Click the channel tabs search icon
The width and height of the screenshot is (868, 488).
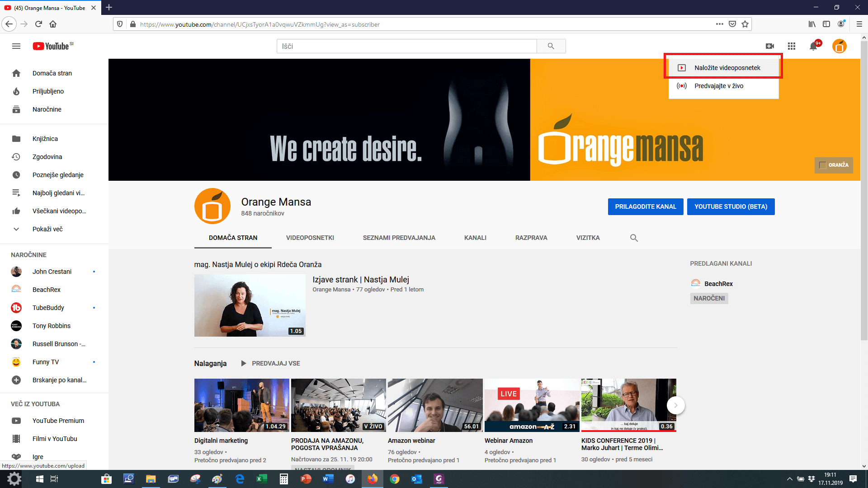point(634,238)
